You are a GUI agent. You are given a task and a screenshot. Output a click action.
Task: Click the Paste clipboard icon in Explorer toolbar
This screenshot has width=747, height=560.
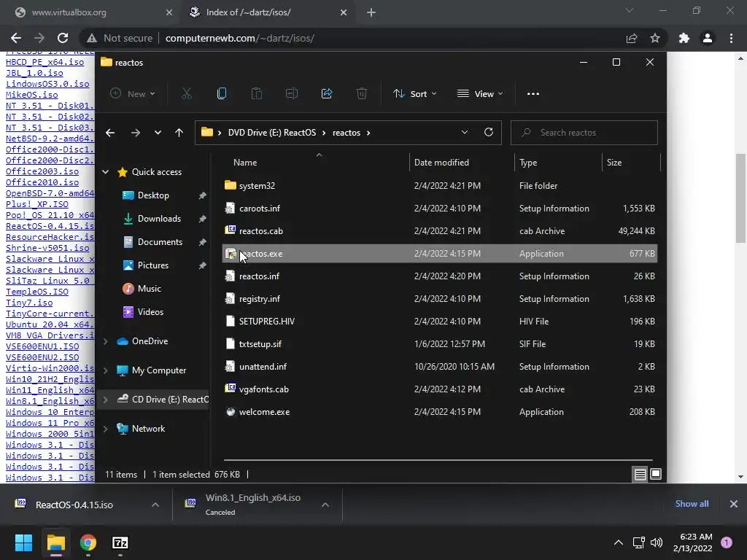[256, 94]
